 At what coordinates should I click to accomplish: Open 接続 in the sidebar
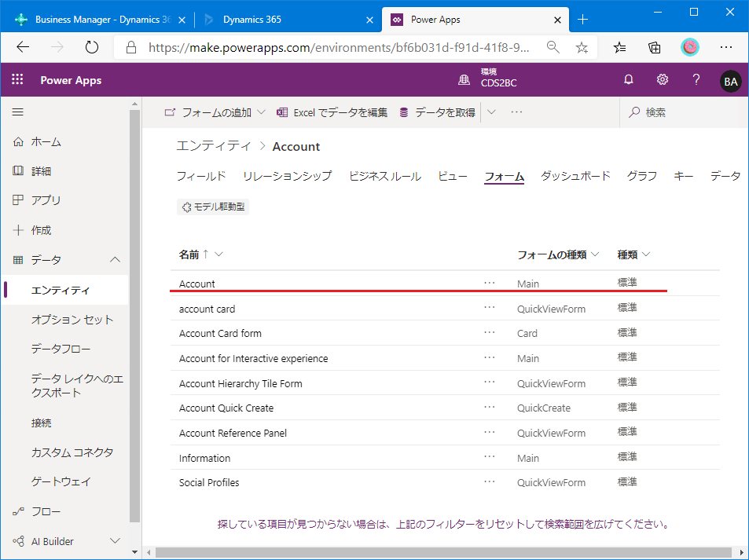pyautogui.click(x=41, y=423)
